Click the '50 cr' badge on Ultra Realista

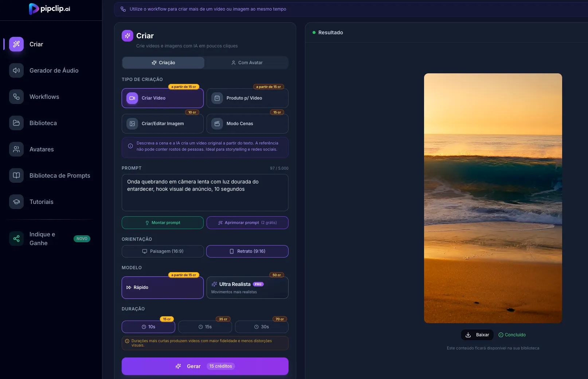[x=277, y=275]
